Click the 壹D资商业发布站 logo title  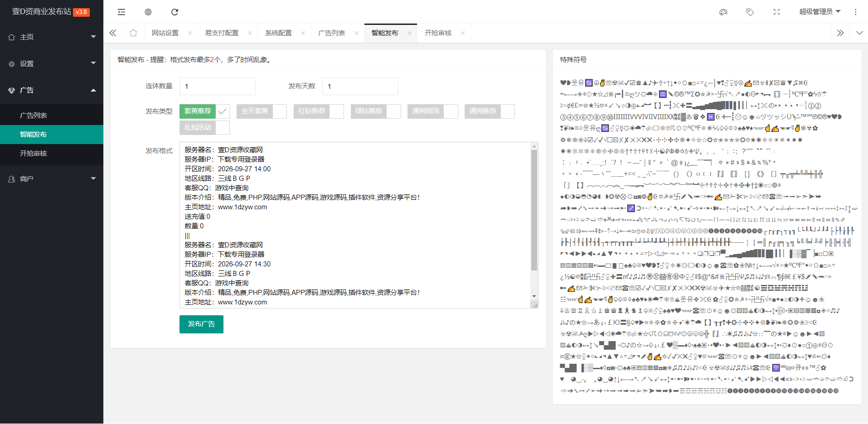click(42, 12)
